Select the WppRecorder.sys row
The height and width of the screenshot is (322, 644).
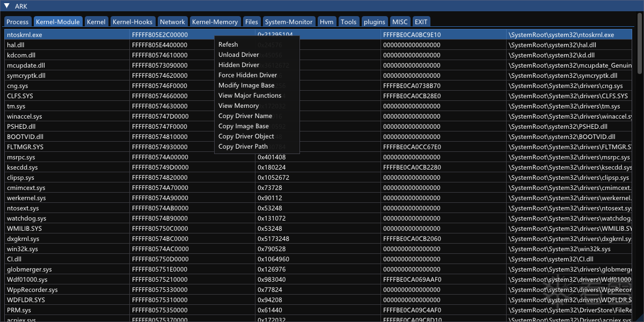[x=318, y=289]
